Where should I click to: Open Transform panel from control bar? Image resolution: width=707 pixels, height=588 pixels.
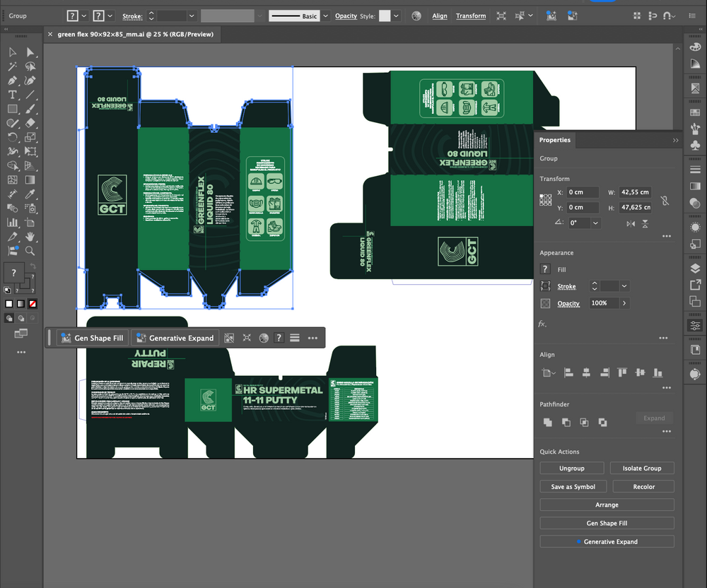click(471, 16)
